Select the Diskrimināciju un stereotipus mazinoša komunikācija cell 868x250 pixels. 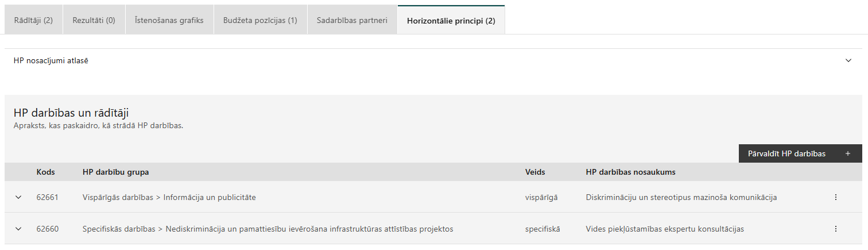tap(681, 197)
